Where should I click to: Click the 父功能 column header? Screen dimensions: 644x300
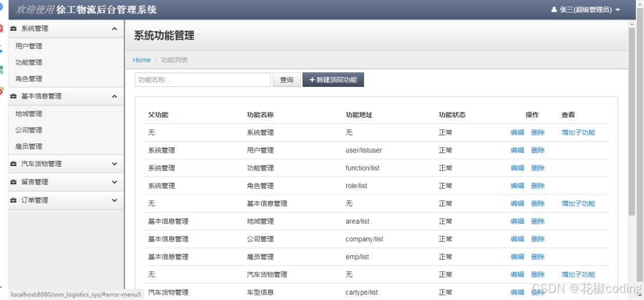pos(158,115)
